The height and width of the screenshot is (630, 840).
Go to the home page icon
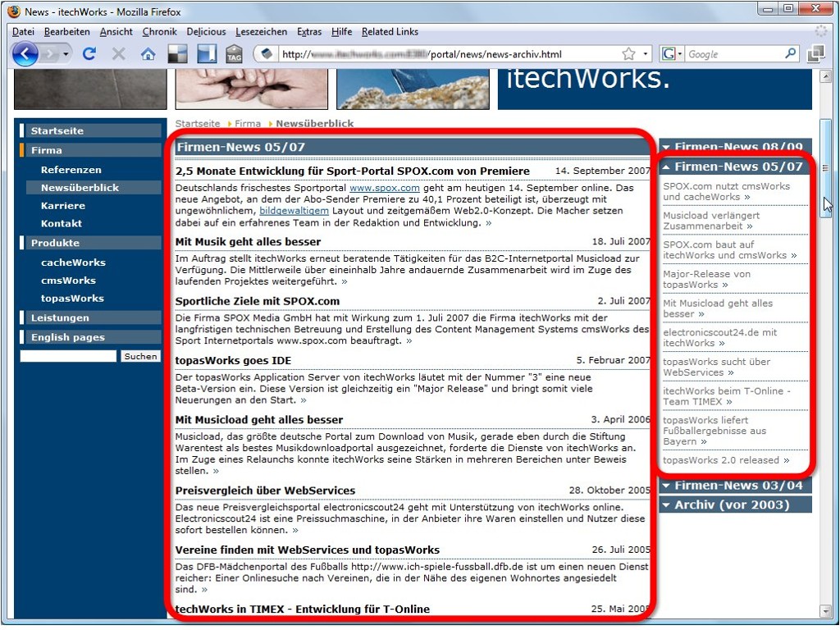148,53
